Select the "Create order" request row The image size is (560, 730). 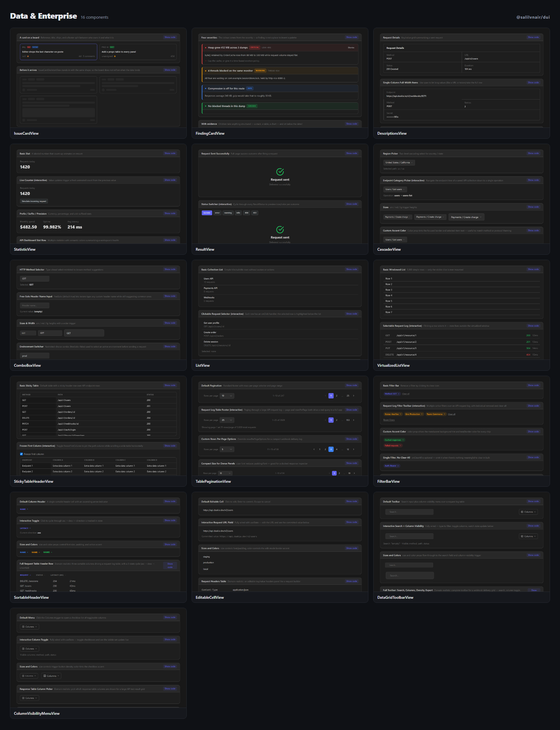280,334
